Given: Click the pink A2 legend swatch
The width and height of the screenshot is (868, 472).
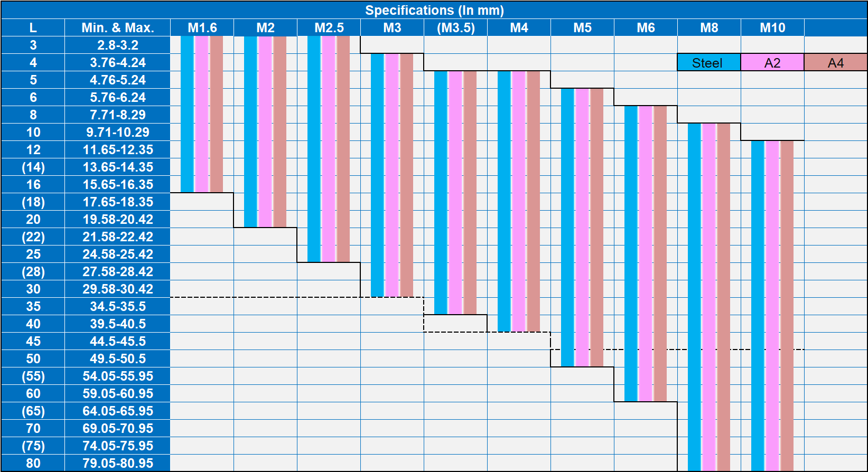Looking at the screenshot, I should point(772,63).
